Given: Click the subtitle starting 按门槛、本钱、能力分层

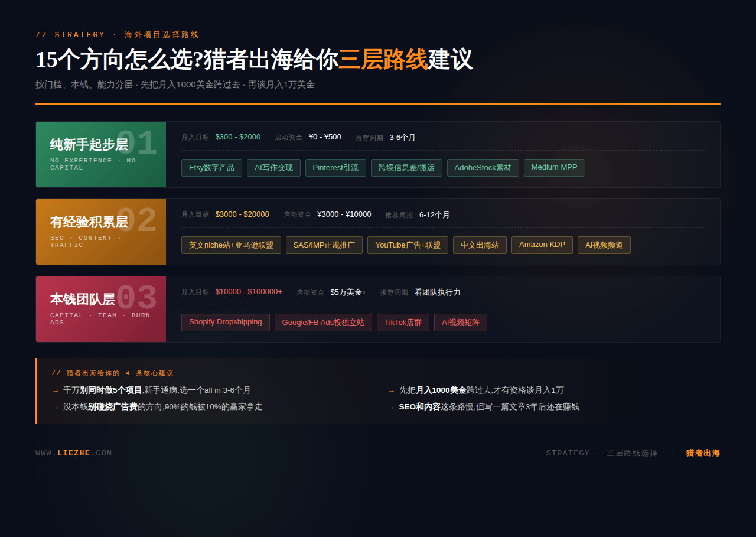Looking at the screenshot, I should [175, 84].
